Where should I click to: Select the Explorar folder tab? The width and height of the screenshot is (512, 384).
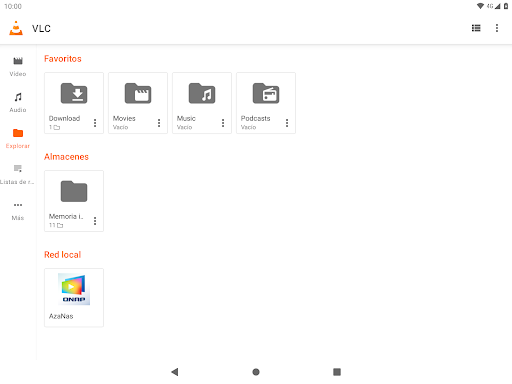18,139
